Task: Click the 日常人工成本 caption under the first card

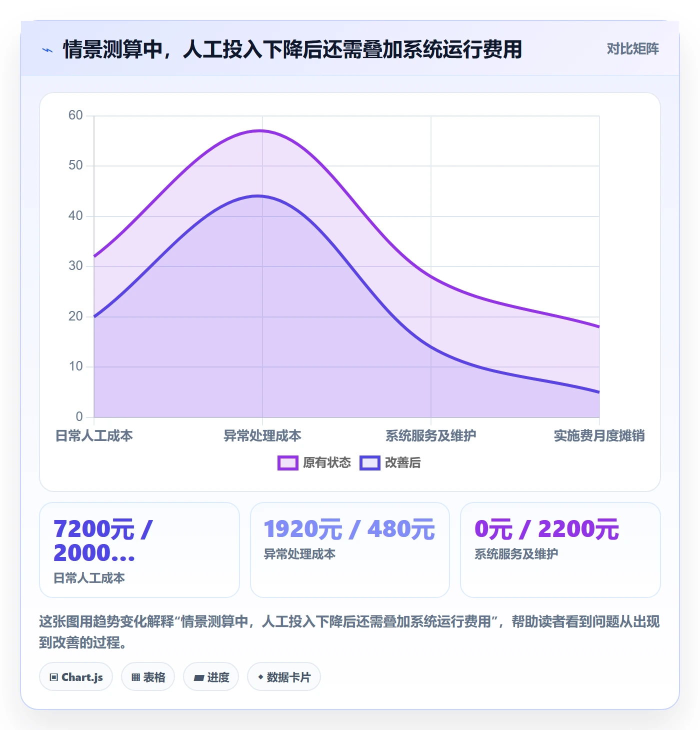Action: click(x=89, y=578)
